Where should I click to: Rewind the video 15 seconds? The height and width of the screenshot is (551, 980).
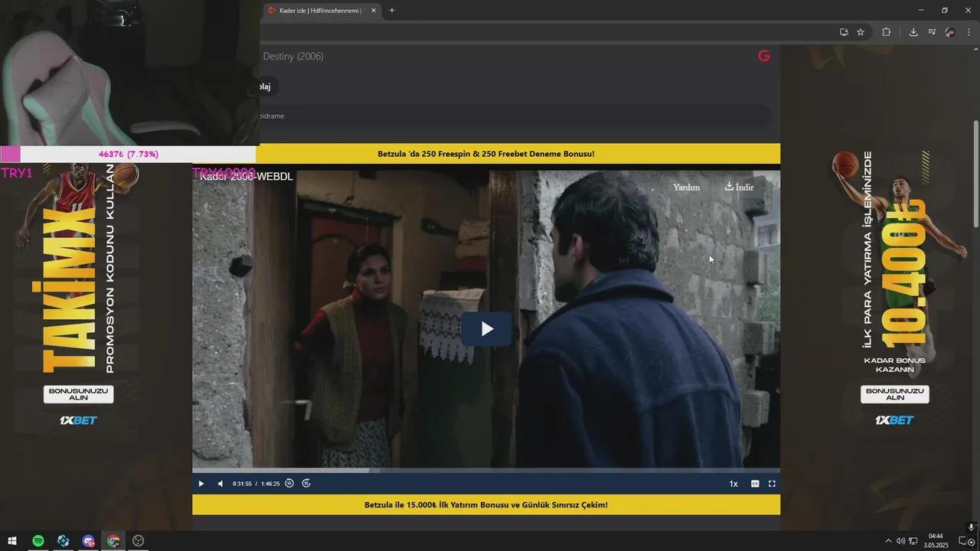(289, 484)
